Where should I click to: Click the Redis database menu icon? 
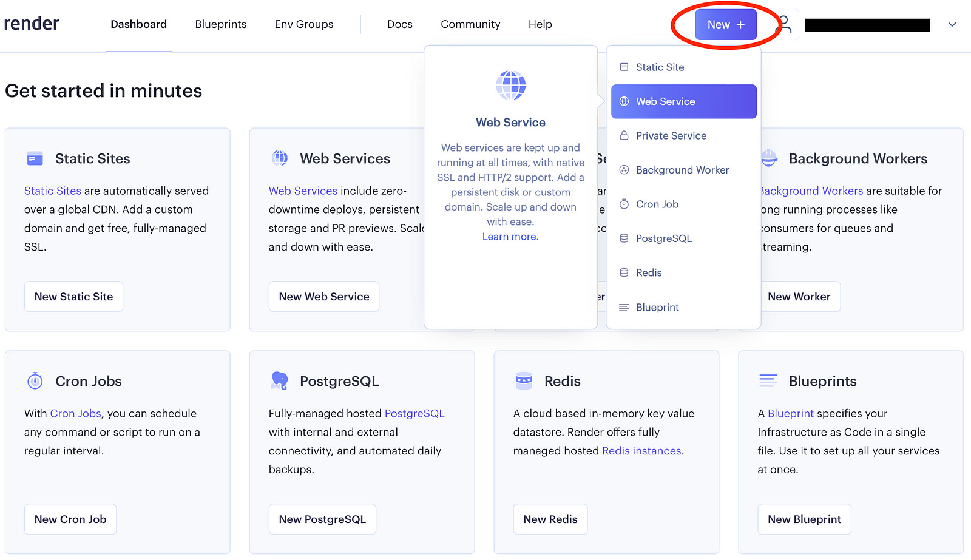pyautogui.click(x=624, y=273)
